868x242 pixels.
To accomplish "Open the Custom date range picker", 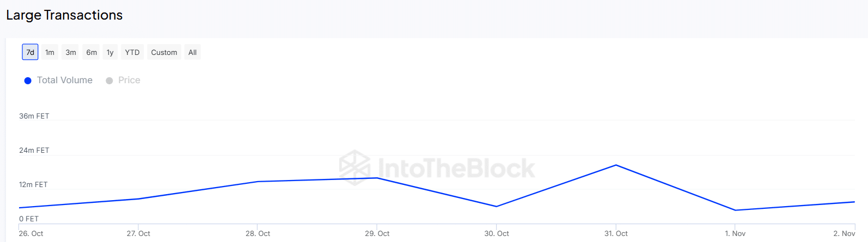I will [164, 52].
